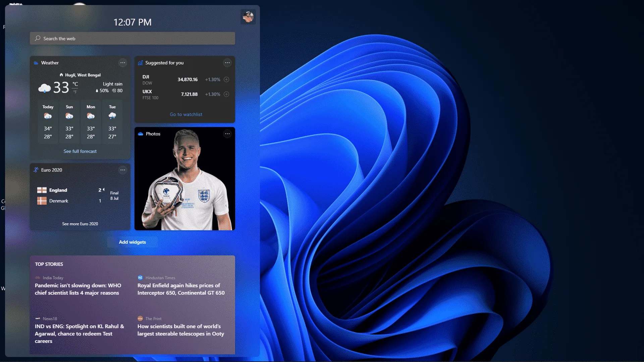Click the search magnifier icon
644x362 pixels.
[38, 39]
